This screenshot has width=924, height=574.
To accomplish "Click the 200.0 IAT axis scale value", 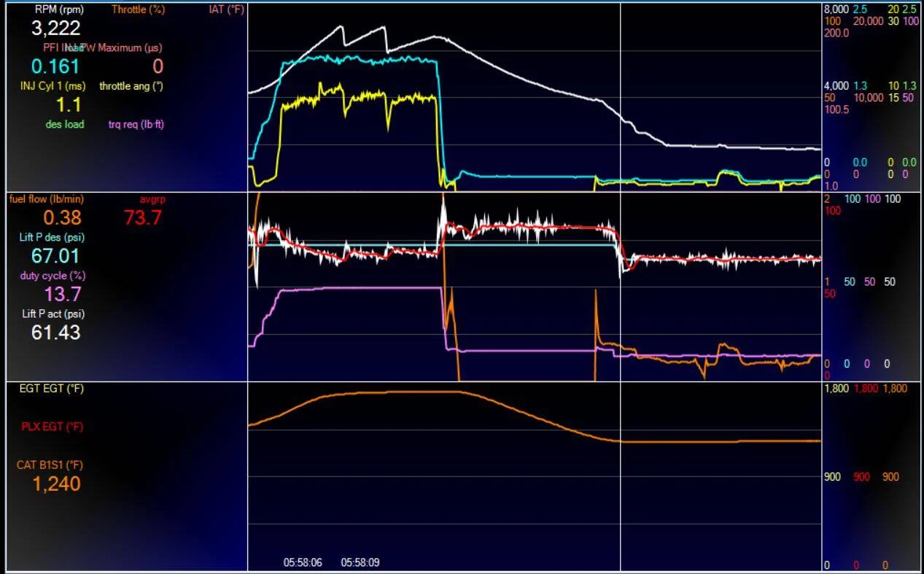I will coord(837,33).
